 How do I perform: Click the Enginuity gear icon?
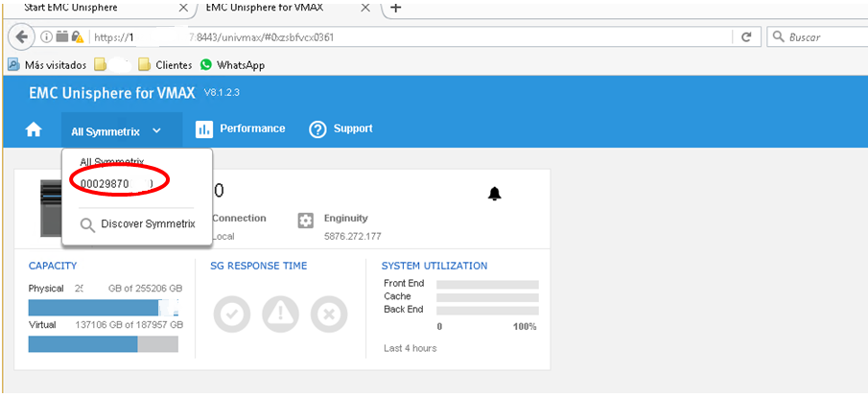(x=305, y=220)
